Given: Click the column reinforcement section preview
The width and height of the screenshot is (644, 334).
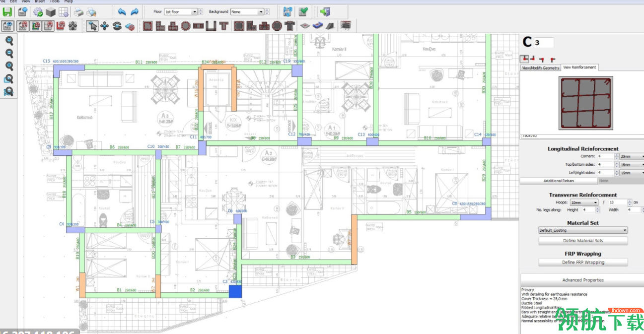Looking at the screenshot, I should click(x=586, y=103).
